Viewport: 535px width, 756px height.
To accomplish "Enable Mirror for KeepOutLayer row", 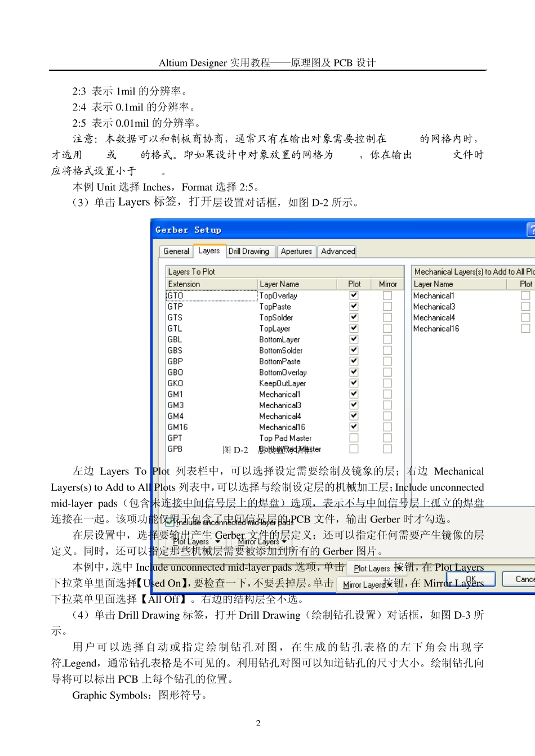I will (387, 383).
